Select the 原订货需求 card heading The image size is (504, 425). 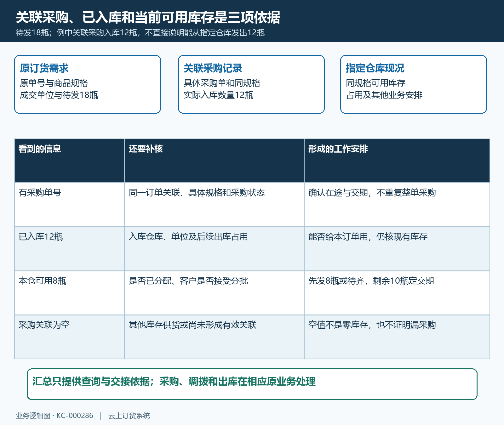tap(44, 68)
